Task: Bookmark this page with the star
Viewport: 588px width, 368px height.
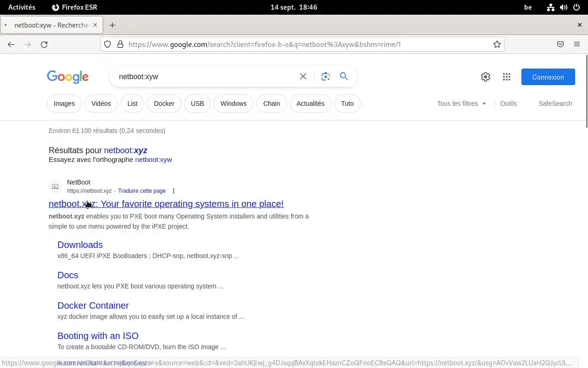Action: (x=497, y=45)
